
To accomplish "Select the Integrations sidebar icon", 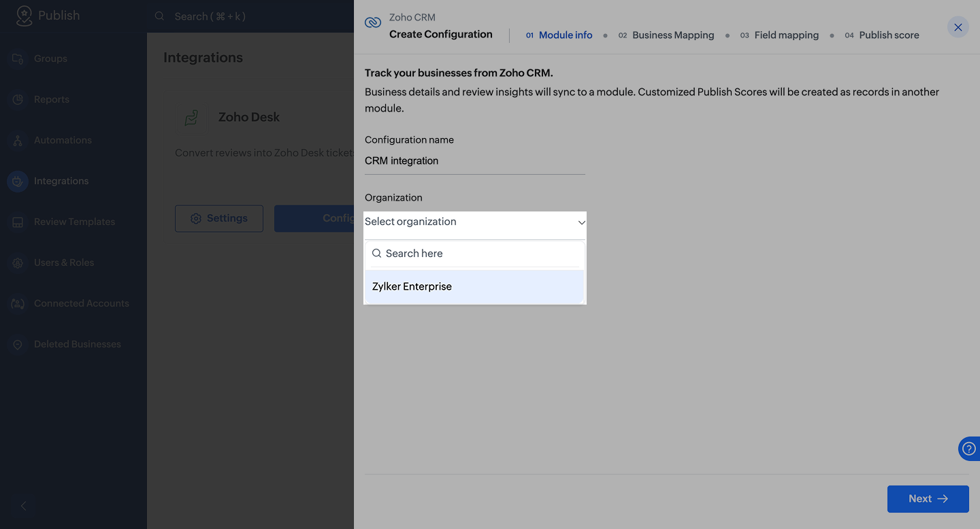I will [x=18, y=181].
